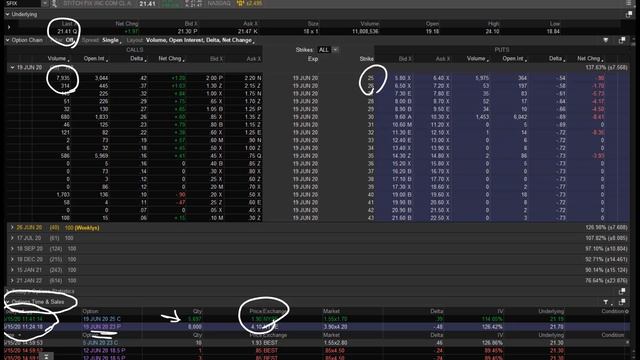Screen dimensions: 640x360
Task: Expand the 18 SEP 20 expiration
Action: [x=12, y=249]
